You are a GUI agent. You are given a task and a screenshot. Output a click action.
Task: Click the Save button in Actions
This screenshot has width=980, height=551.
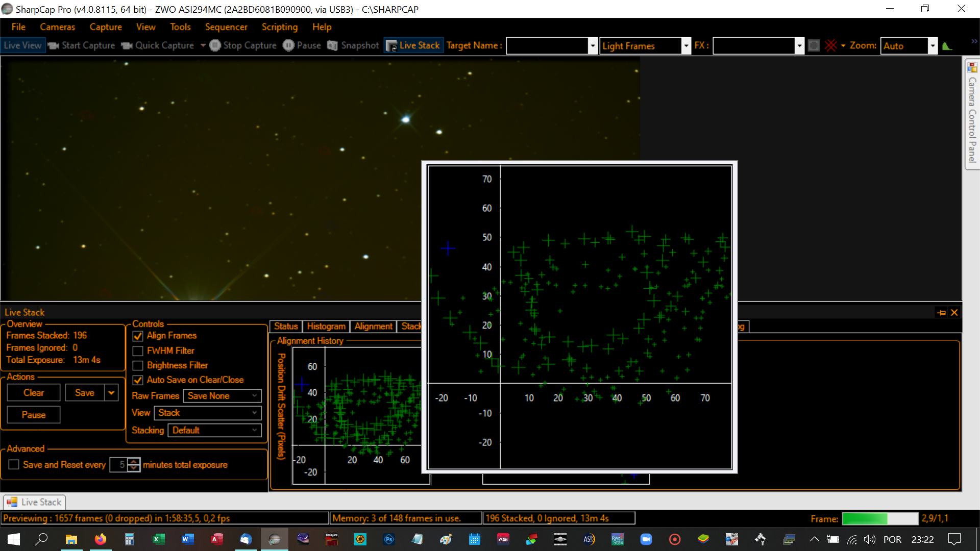85,393
